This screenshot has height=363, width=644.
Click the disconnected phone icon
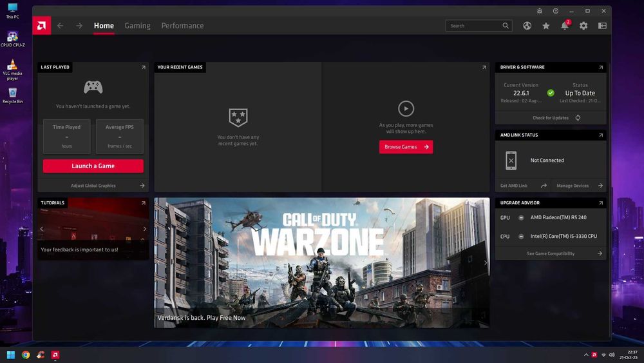[x=511, y=161]
